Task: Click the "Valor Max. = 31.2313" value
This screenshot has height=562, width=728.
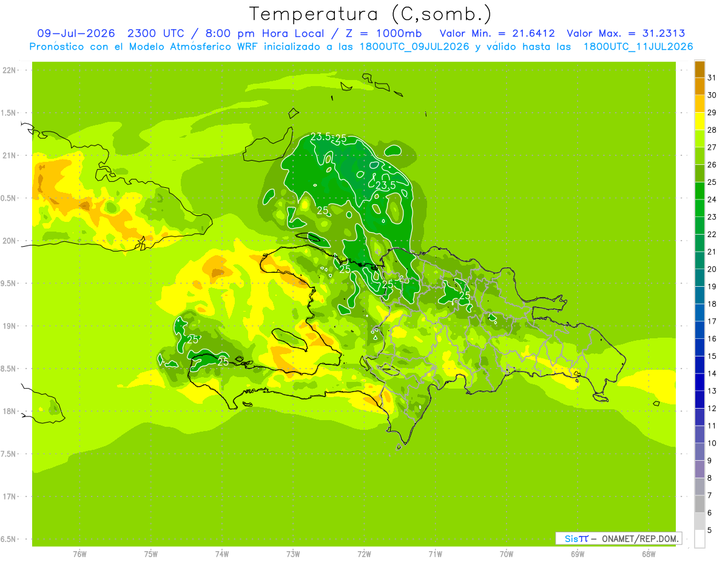Action: (x=626, y=33)
